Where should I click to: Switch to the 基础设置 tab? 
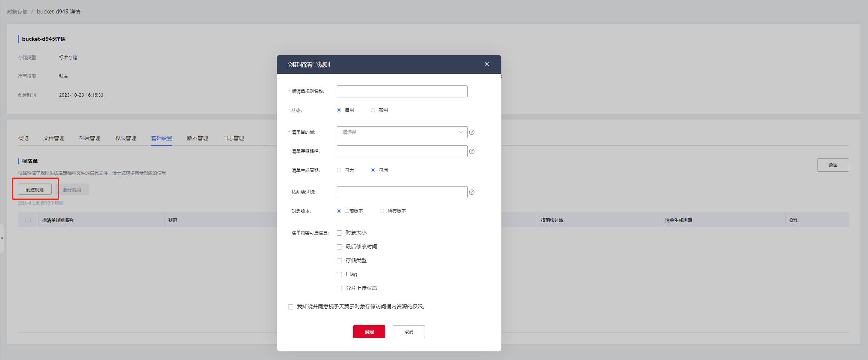click(162, 138)
